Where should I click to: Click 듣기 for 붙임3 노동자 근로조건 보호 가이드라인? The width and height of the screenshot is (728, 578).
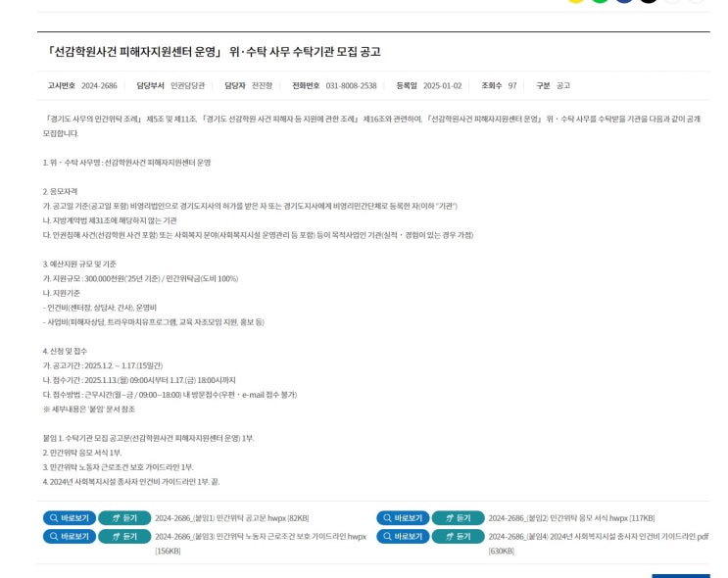[x=124, y=536]
